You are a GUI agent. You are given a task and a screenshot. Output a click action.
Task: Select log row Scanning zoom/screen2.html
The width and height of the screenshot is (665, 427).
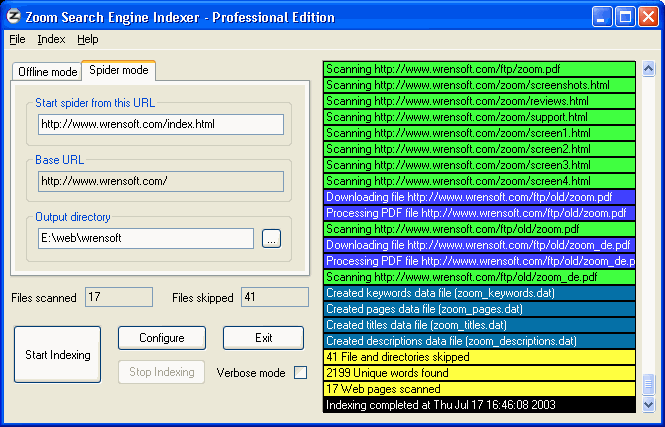[x=479, y=149]
